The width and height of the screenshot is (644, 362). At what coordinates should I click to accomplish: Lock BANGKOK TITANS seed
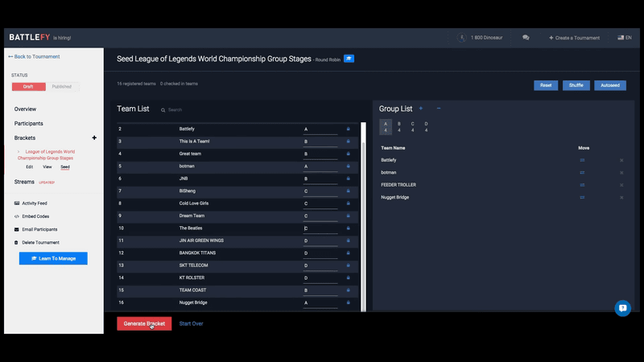[x=349, y=253]
